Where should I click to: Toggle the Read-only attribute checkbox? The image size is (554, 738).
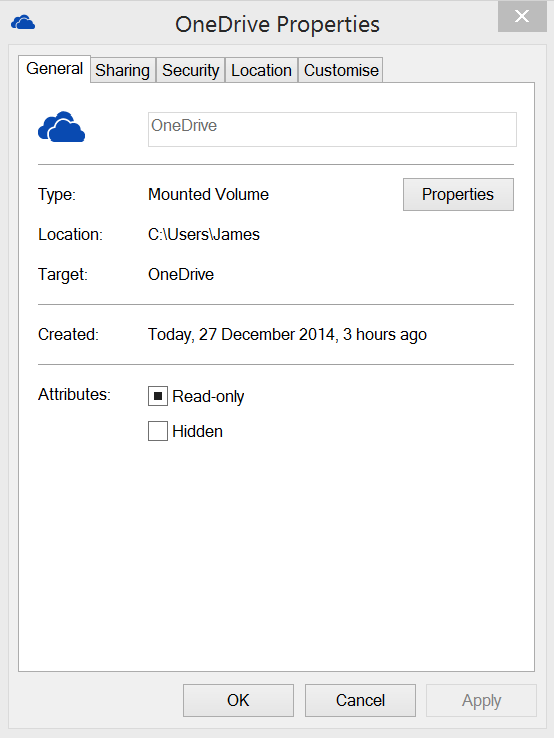(x=158, y=396)
